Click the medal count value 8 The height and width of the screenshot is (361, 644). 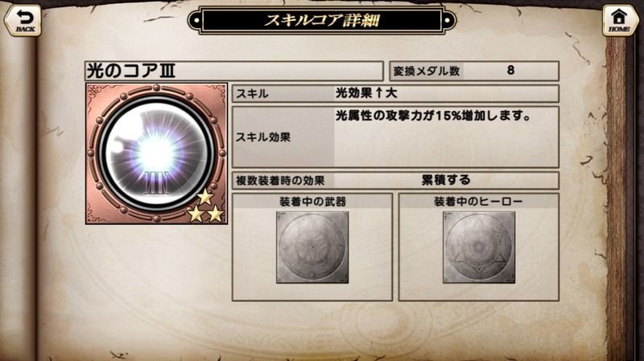[510, 71]
